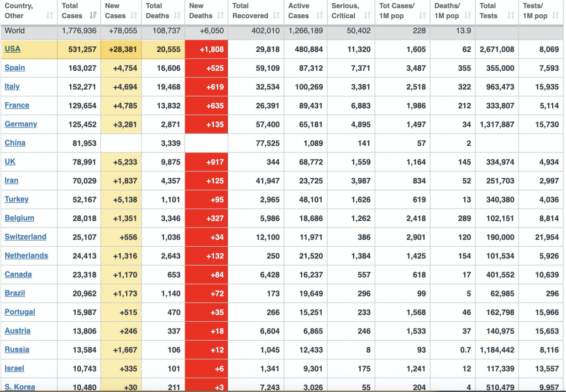Sort table using Total Deaths arrow icon
Image resolution: width=566 pixels, height=392 pixels.
(177, 16)
